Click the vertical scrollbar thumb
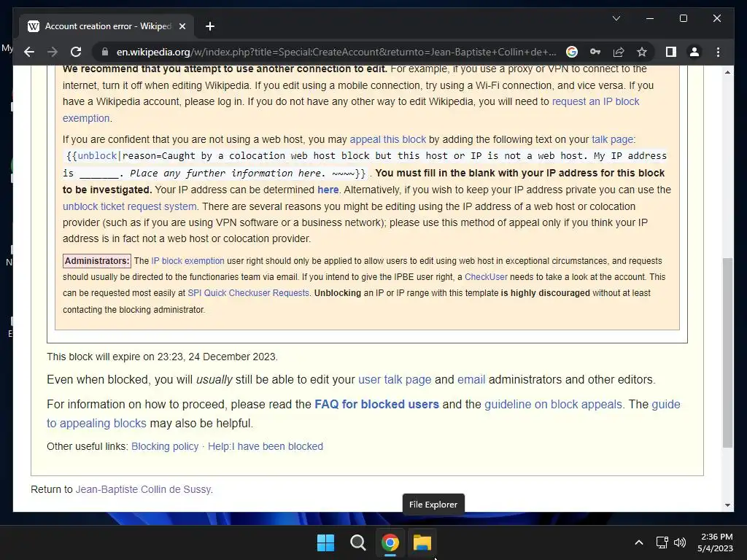This screenshot has height=560, width=747. pyautogui.click(x=727, y=352)
